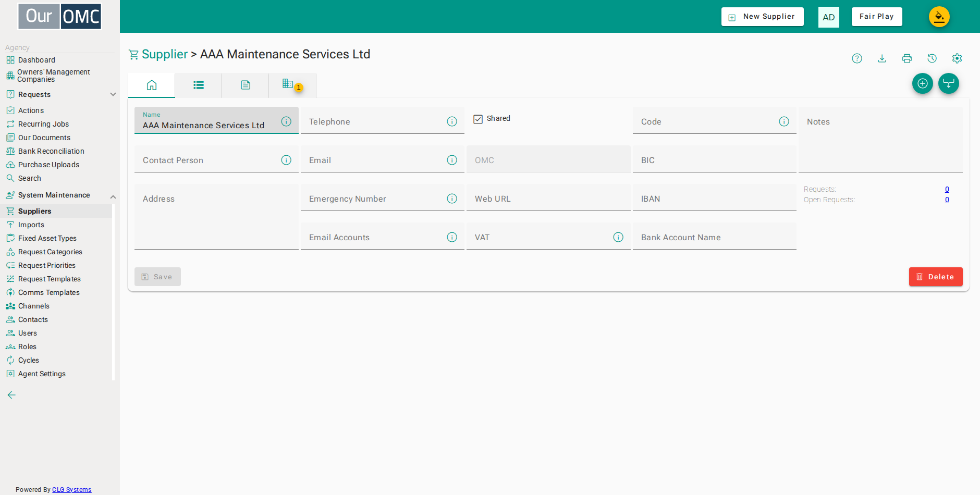Open the history clock icon

pyautogui.click(x=932, y=58)
